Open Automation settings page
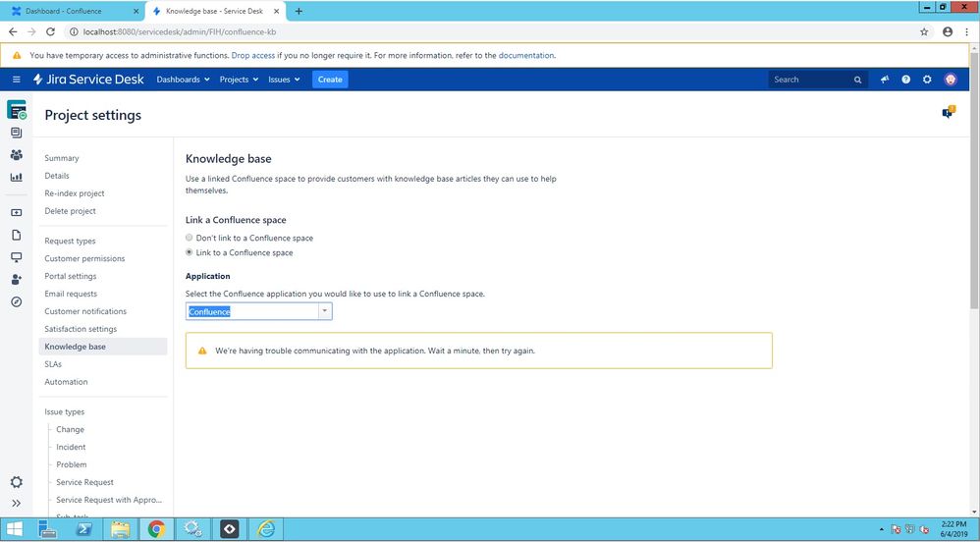The image size is (980, 542). [66, 381]
